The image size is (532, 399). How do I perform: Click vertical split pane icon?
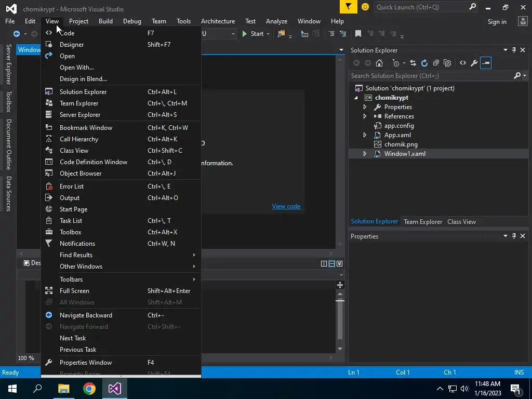coord(324,263)
